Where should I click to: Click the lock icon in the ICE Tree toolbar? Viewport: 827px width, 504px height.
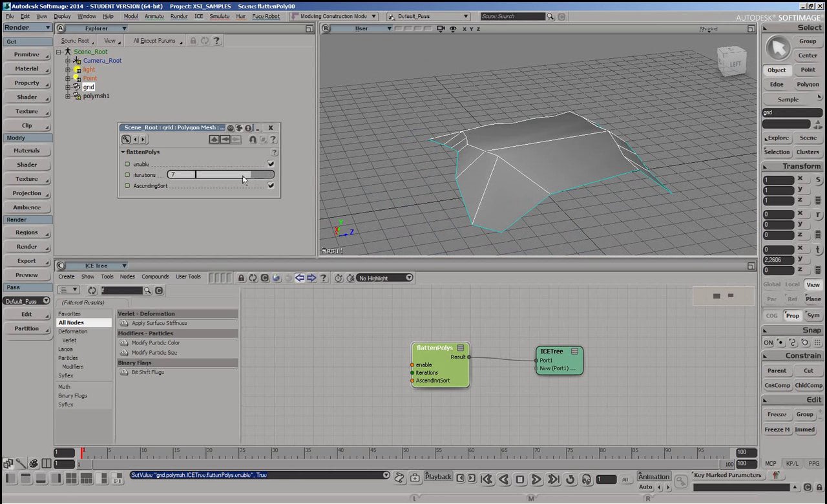(241, 278)
